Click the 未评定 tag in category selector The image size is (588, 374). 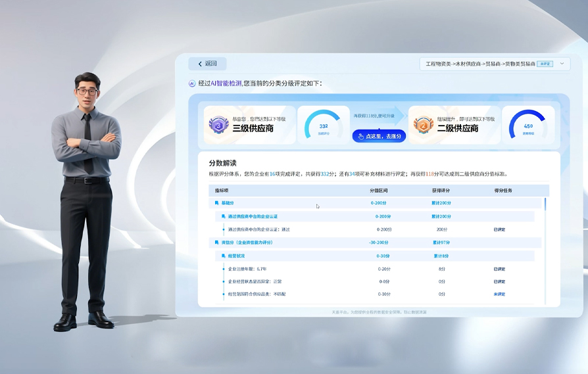pyautogui.click(x=545, y=64)
